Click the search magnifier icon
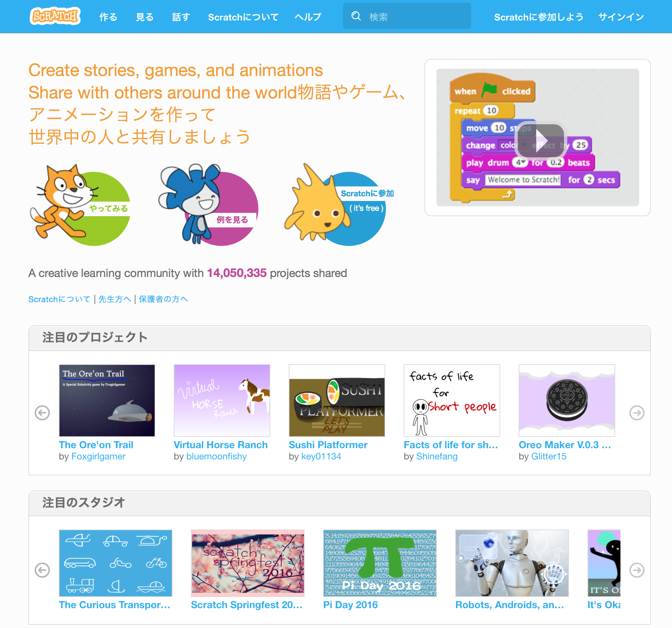Viewport: 672px width, 628px height. coord(356,16)
